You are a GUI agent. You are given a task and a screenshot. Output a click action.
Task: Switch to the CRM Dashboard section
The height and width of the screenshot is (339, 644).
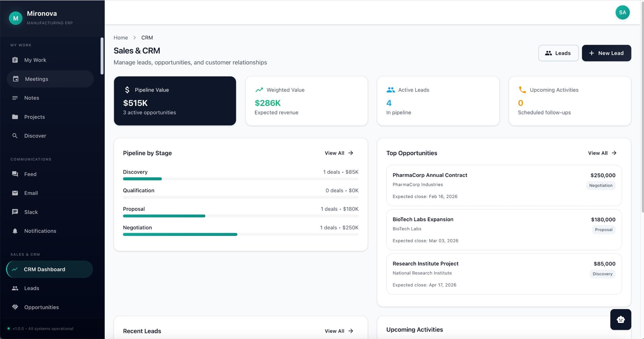(45, 269)
